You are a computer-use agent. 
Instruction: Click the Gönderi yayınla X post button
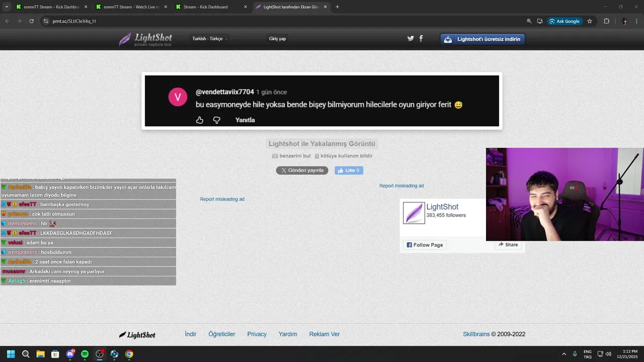[x=302, y=170]
